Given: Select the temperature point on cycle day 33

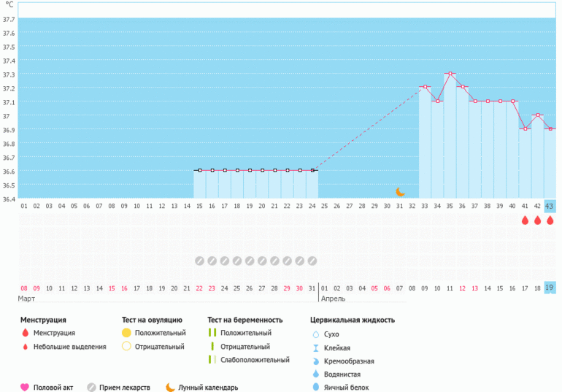Looking at the screenshot, I should tap(425, 87).
